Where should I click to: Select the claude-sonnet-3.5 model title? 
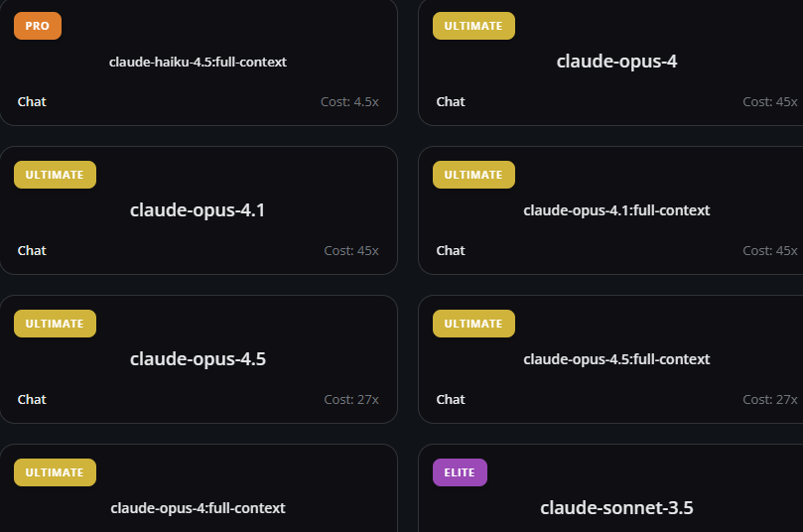616,508
